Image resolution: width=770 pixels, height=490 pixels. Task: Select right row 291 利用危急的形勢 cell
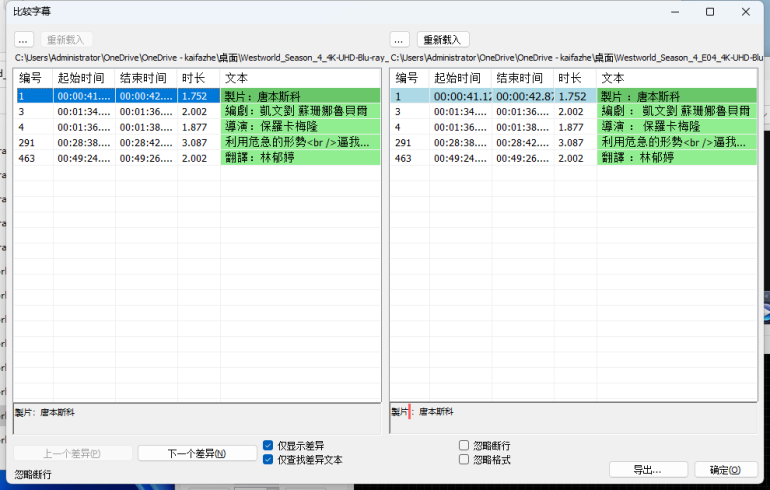tap(677, 142)
